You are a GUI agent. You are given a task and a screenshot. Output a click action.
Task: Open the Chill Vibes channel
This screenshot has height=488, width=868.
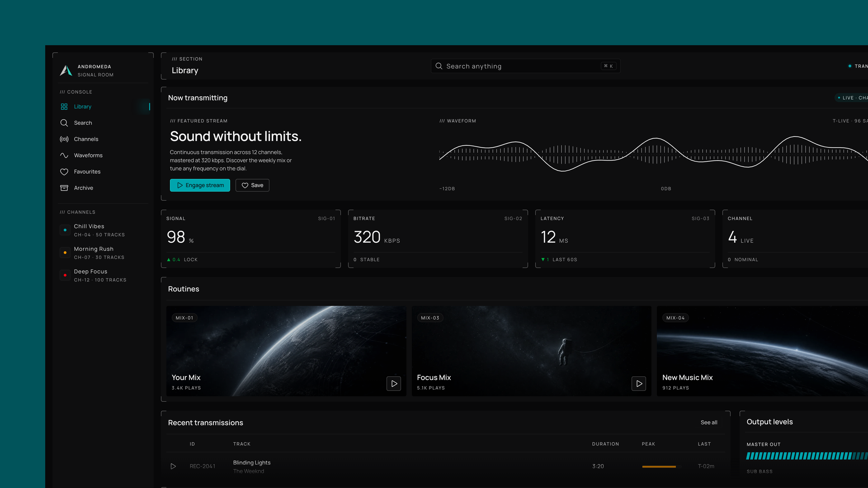click(x=104, y=230)
